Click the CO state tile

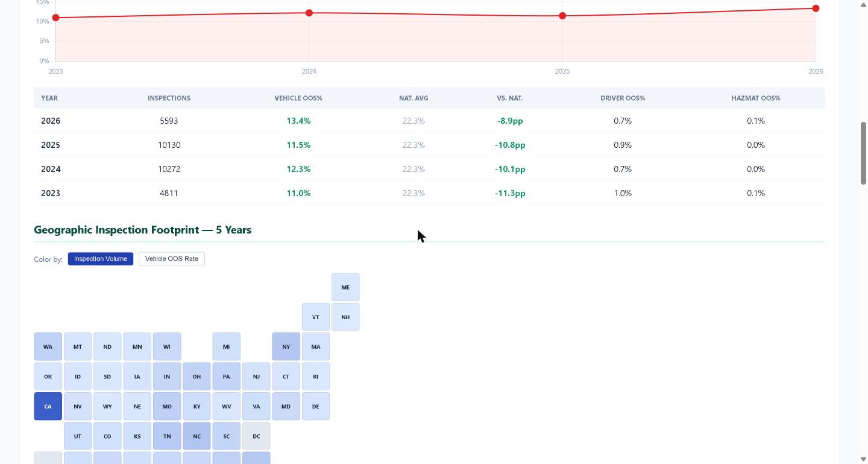107,436
